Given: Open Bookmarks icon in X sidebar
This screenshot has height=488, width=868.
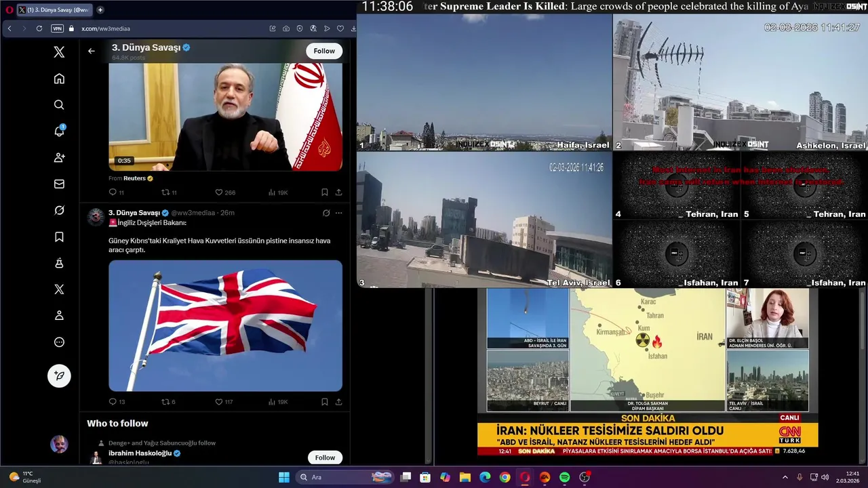Looking at the screenshot, I should pyautogui.click(x=59, y=237).
